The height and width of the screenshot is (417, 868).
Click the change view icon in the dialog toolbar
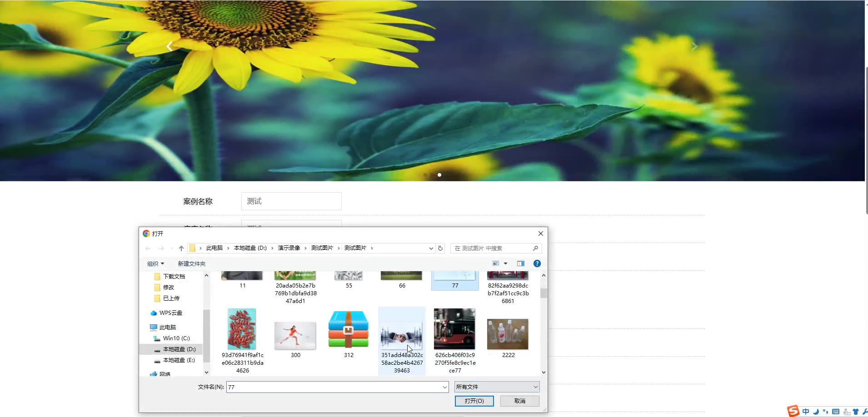point(496,263)
